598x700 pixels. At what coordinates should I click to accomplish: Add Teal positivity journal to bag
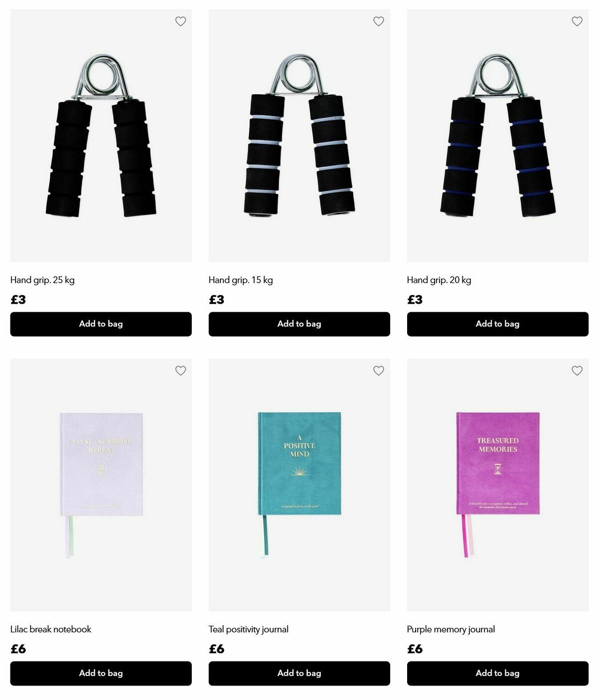click(x=299, y=674)
